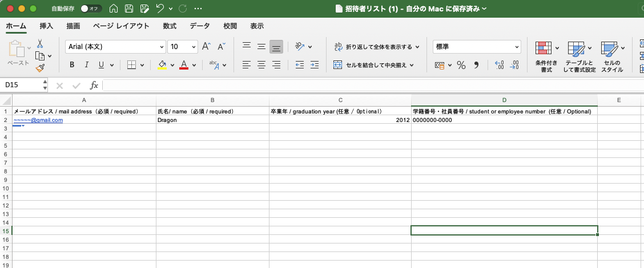Viewport: 644px width, 268px height.
Task: Apply percent style formatting
Action: pyautogui.click(x=461, y=65)
